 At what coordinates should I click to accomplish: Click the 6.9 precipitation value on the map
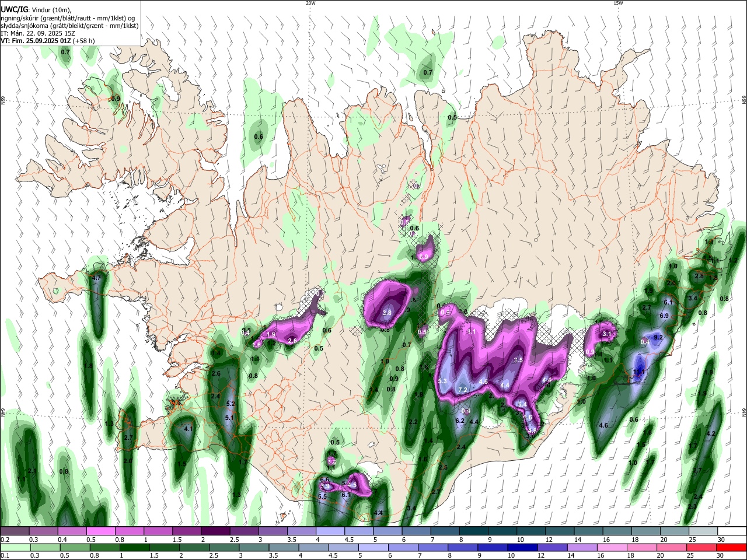point(664,316)
